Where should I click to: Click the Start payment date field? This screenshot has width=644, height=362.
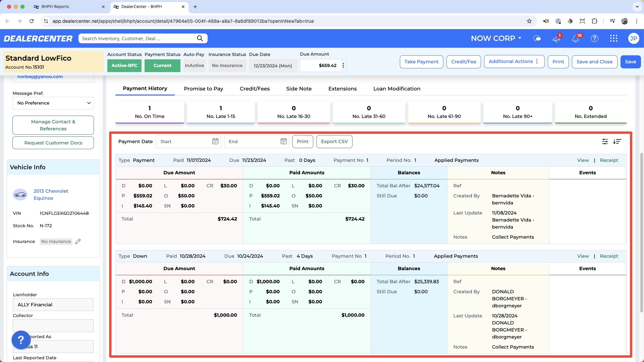click(188, 141)
